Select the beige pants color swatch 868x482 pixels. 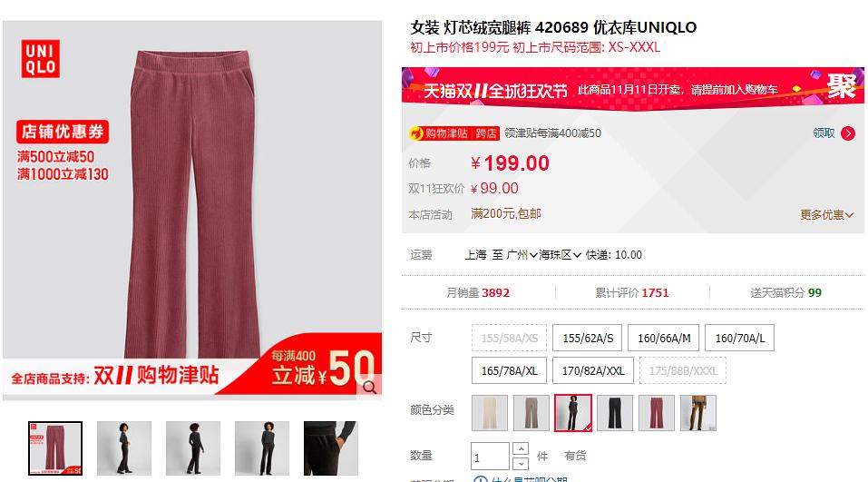point(490,413)
